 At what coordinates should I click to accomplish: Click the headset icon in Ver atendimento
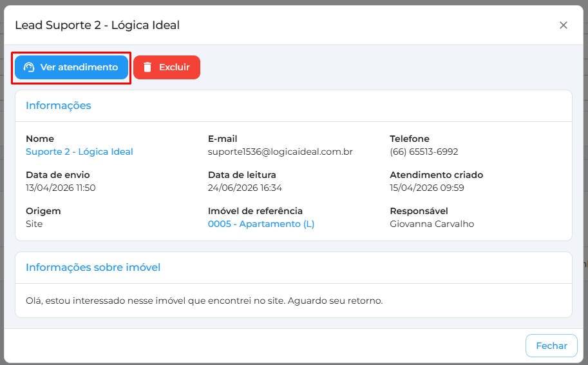(29, 67)
